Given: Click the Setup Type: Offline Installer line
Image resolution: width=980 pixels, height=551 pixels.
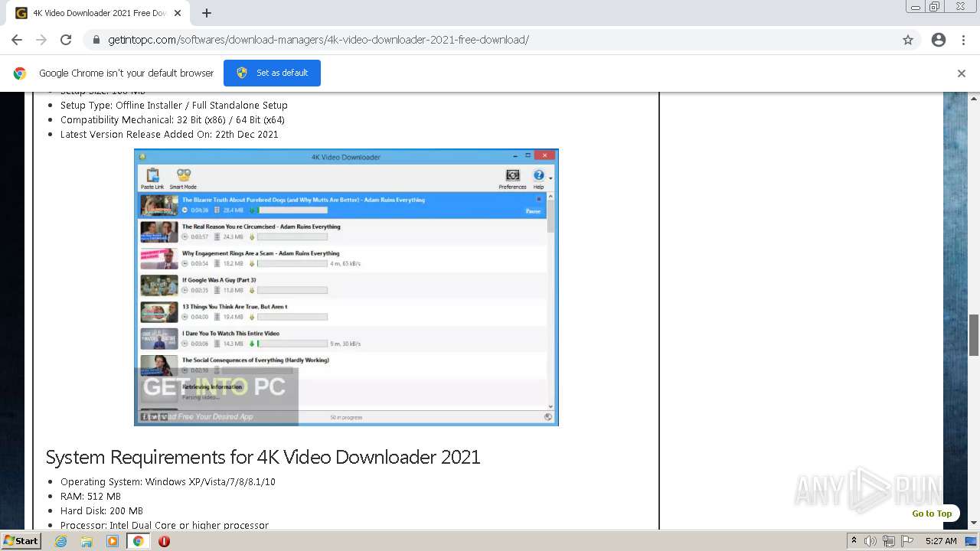Looking at the screenshot, I should tap(174, 105).
